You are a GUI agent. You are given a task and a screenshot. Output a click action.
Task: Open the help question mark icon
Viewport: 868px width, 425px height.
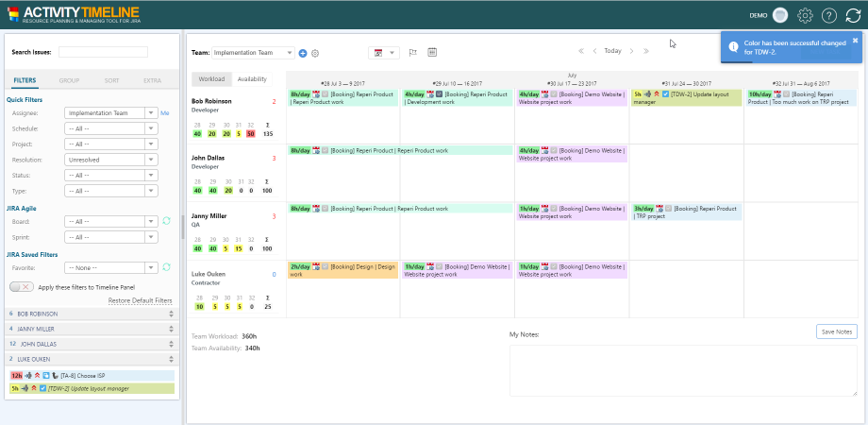point(829,15)
